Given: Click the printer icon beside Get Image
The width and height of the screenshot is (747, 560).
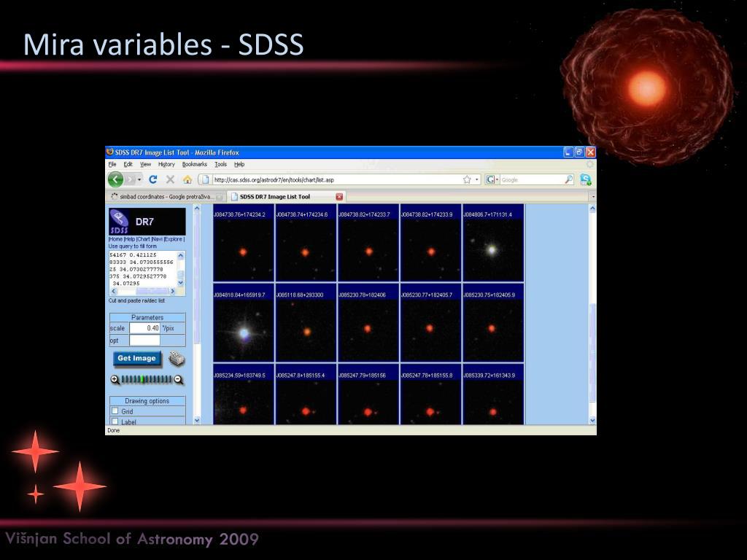Looking at the screenshot, I should pos(177,359).
